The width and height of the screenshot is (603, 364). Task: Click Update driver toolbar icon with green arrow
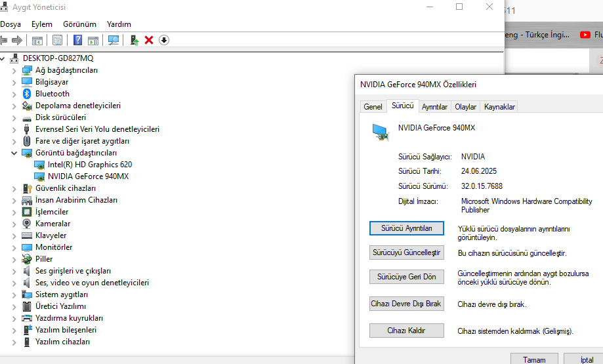tap(135, 40)
